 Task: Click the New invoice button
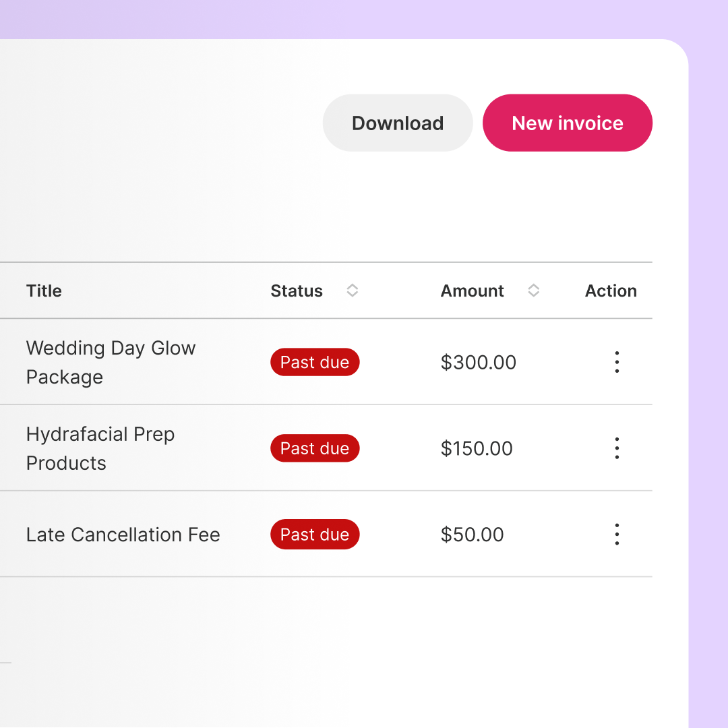567,123
